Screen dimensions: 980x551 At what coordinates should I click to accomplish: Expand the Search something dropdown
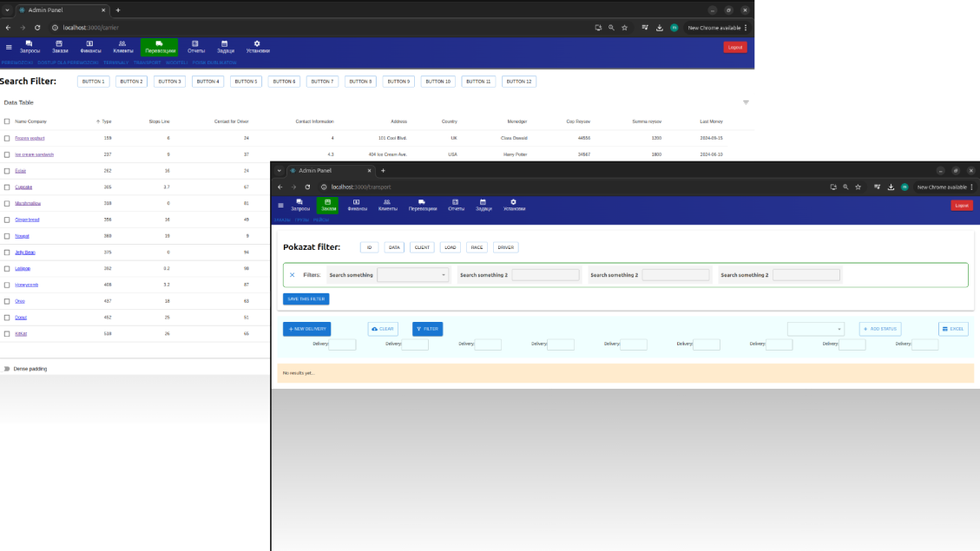tap(413, 275)
